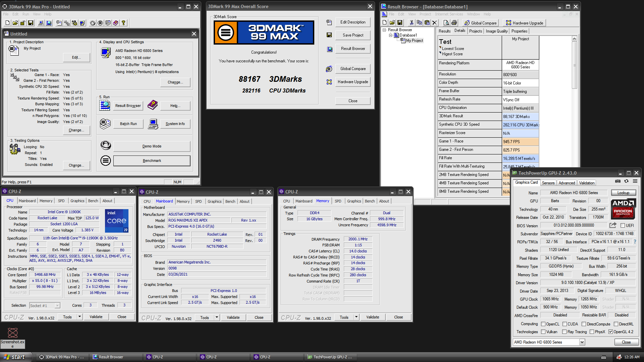Click GPU-Z screenshot camera icon

(618, 181)
